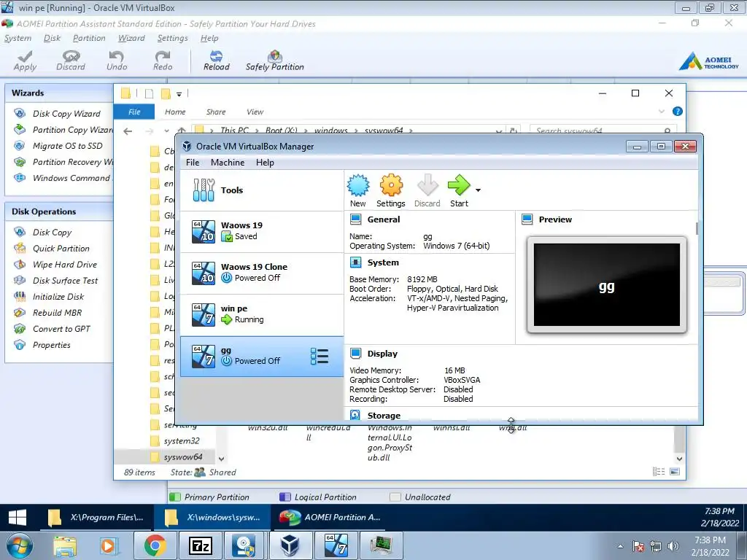
Task: Open AOMEI Disk menu
Action: (52, 38)
